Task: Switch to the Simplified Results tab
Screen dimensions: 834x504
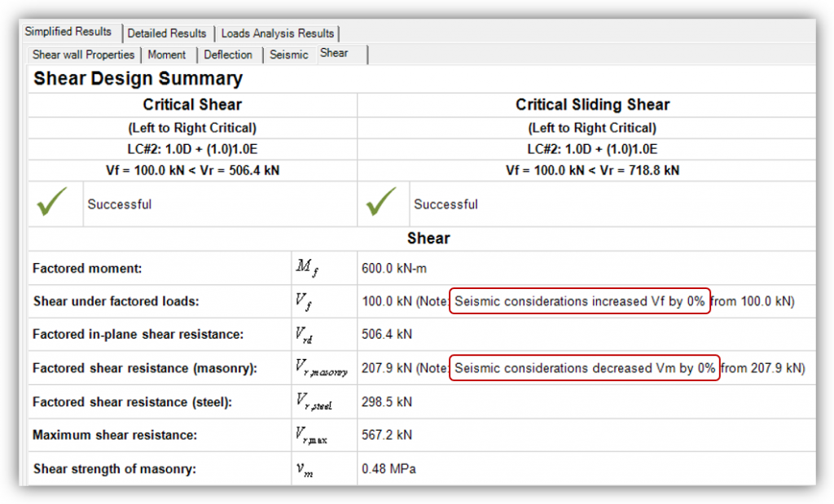Action: point(68,32)
